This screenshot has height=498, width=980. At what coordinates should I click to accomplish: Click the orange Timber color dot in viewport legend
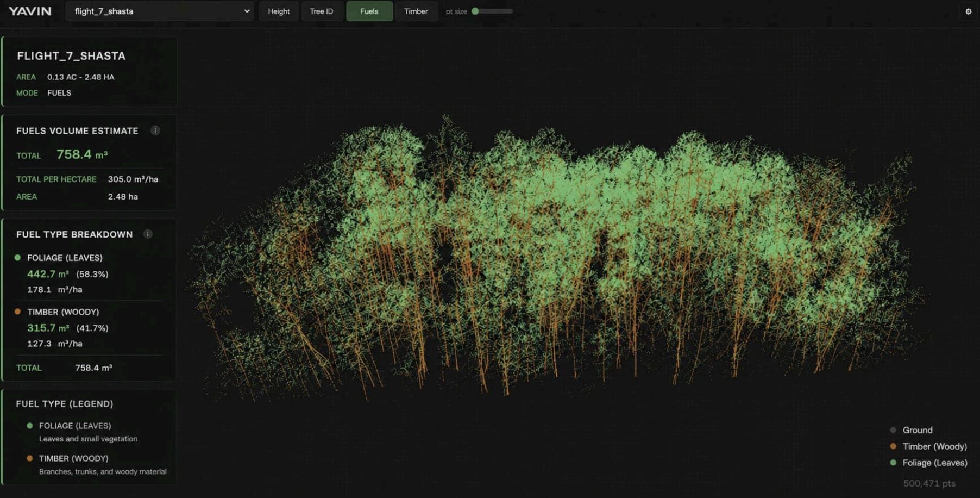tap(893, 446)
